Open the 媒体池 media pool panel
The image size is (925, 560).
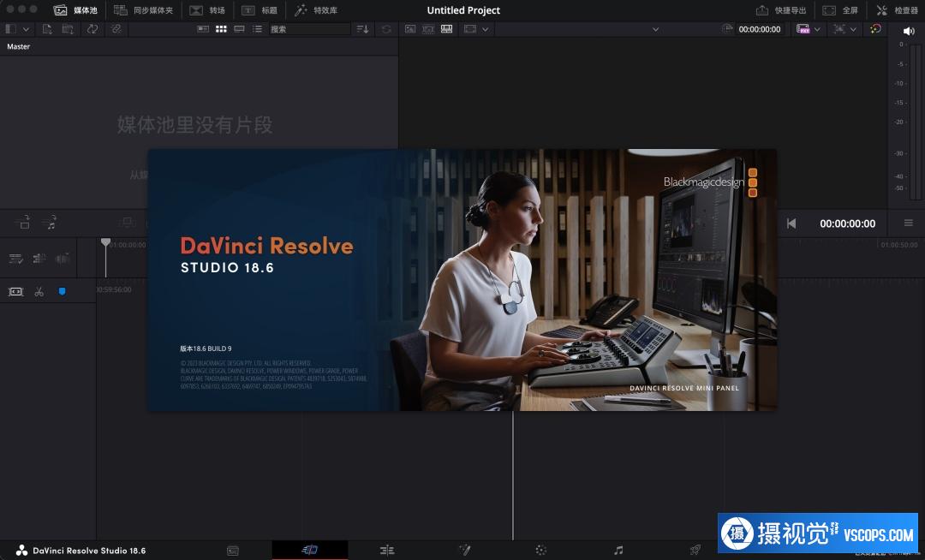pyautogui.click(x=75, y=10)
